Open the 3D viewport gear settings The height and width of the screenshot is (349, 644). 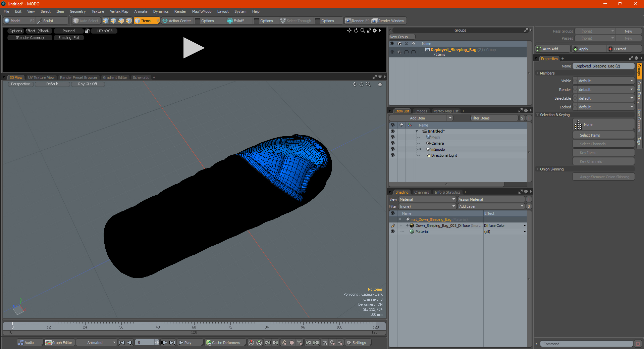pos(380,84)
